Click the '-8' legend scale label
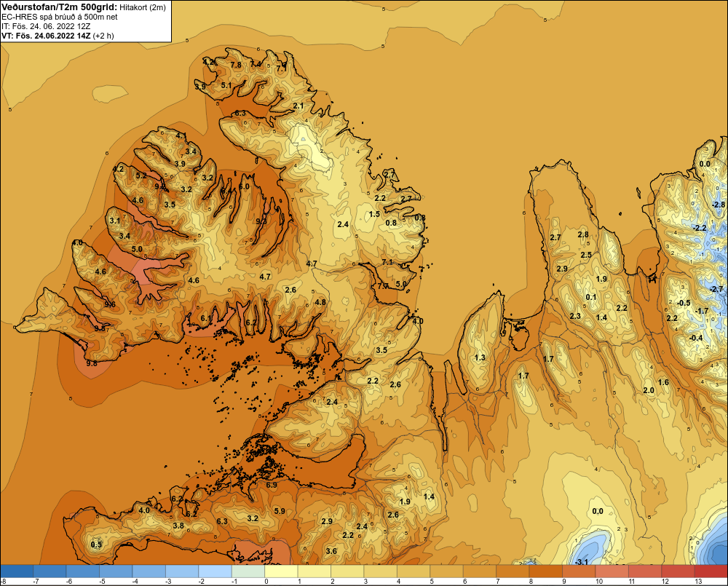 coord(3,582)
